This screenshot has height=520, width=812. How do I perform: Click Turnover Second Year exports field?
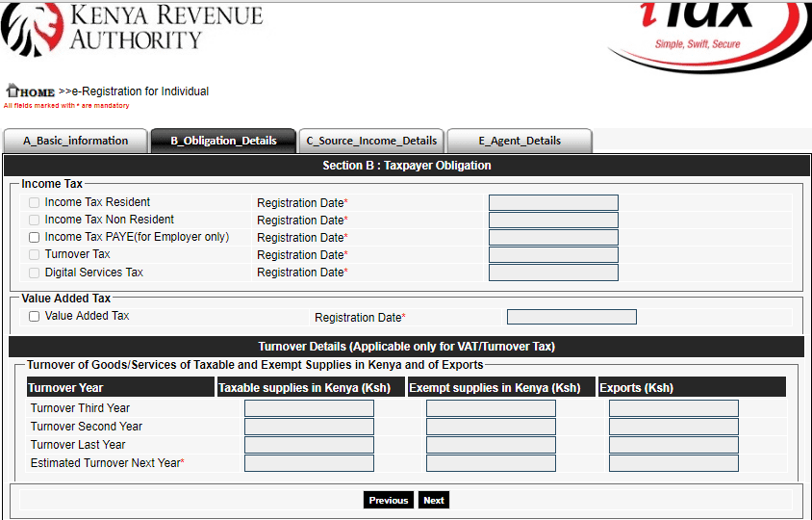pyautogui.click(x=673, y=427)
